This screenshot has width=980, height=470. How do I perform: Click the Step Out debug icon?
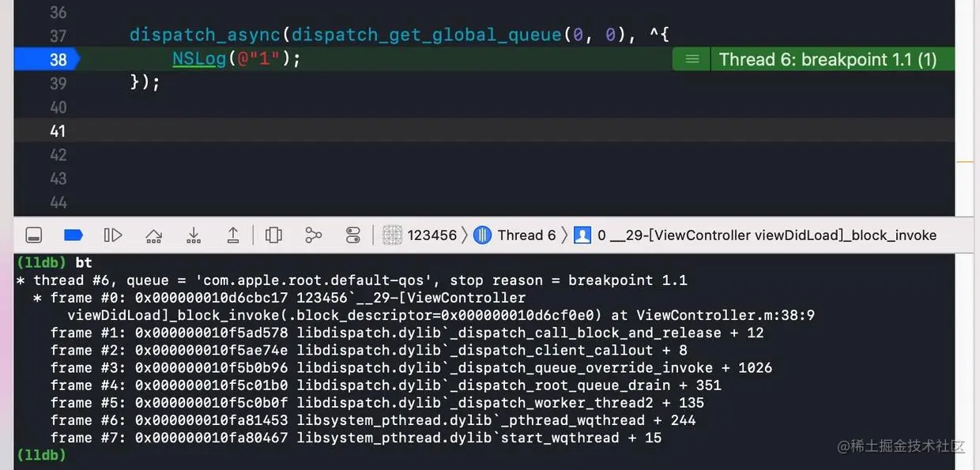coord(233,235)
